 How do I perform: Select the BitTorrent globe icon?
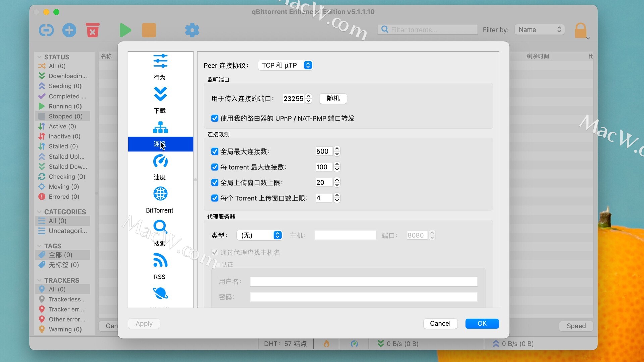[160, 194]
